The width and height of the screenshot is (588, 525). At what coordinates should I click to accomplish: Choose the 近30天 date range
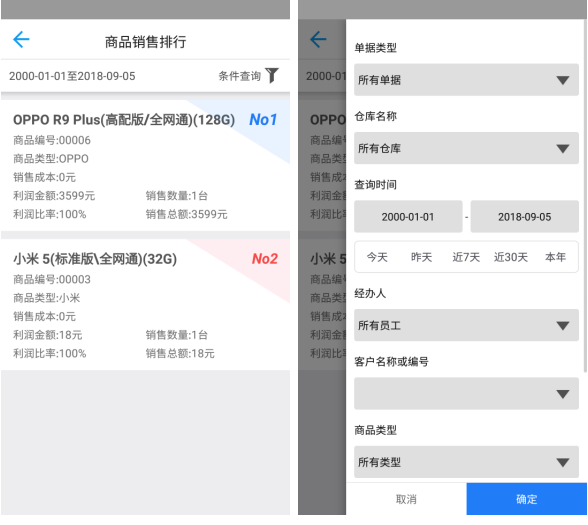[511, 257]
